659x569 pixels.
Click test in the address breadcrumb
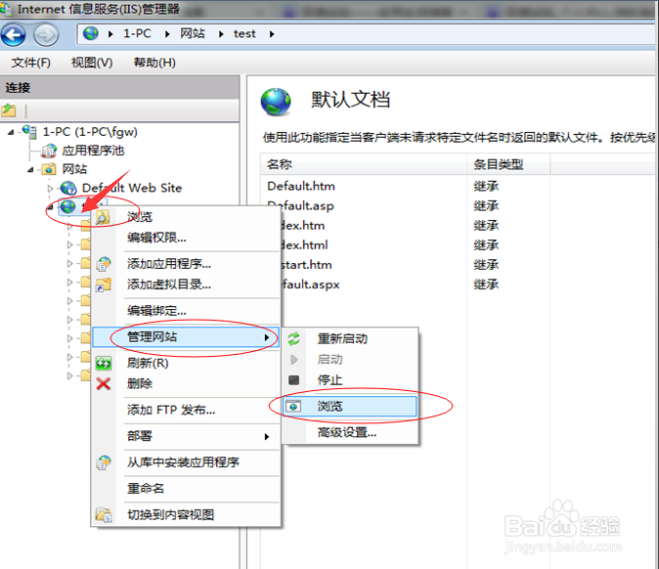click(244, 34)
